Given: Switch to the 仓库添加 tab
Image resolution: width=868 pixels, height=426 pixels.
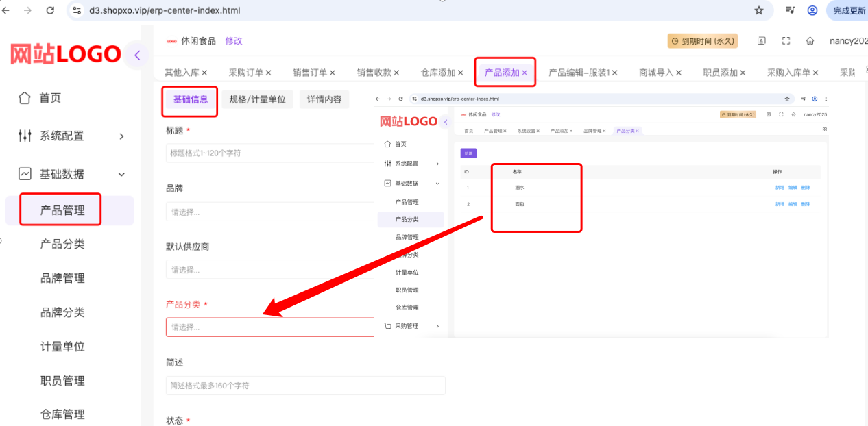Looking at the screenshot, I should pyautogui.click(x=438, y=73).
